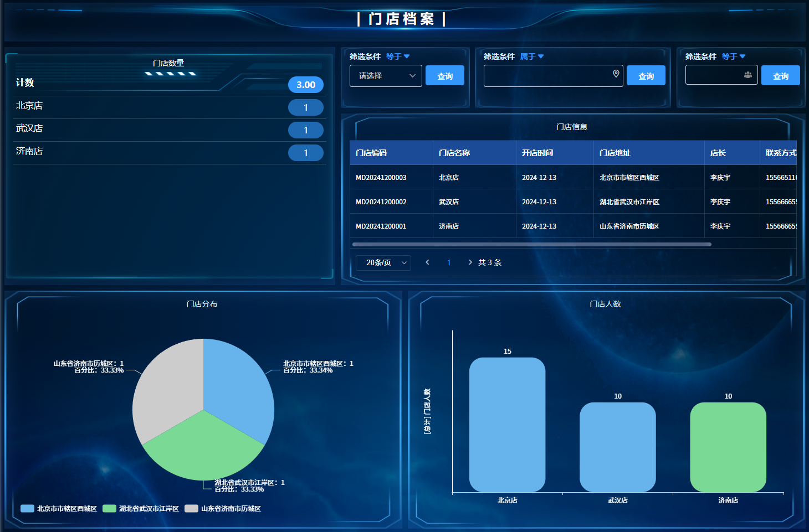This screenshot has width=809, height=532.
Task: Click page number 1 in pagination
Action: coord(449,262)
